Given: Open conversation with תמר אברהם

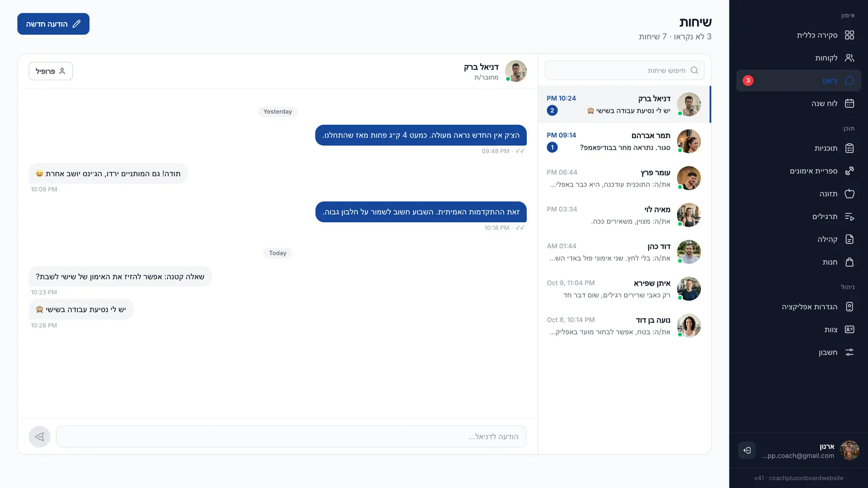Looking at the screenshot, I should click(x=624, y=142).
